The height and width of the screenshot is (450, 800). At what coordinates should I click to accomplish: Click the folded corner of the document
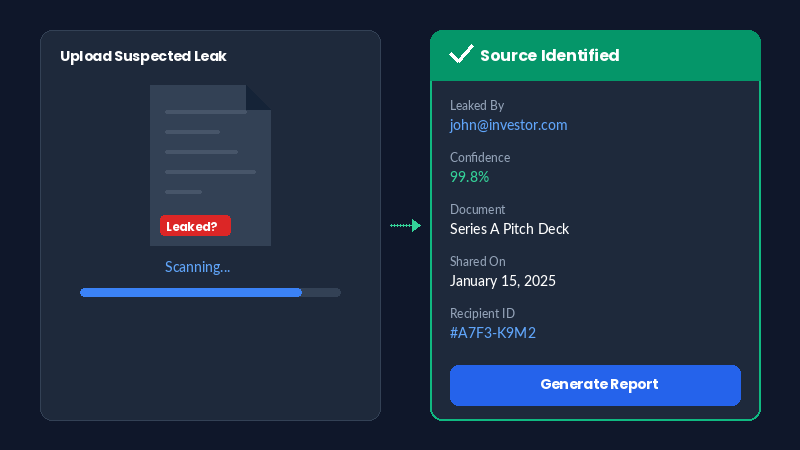tap(259, 97)
